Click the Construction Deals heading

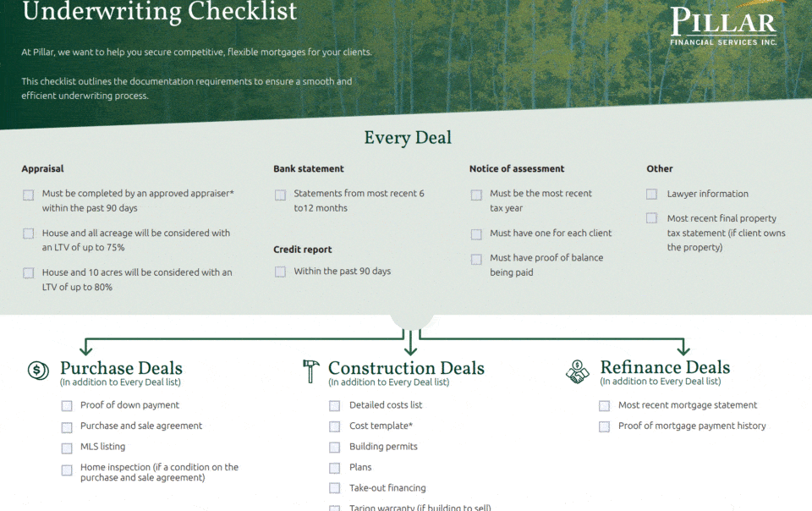406,368
